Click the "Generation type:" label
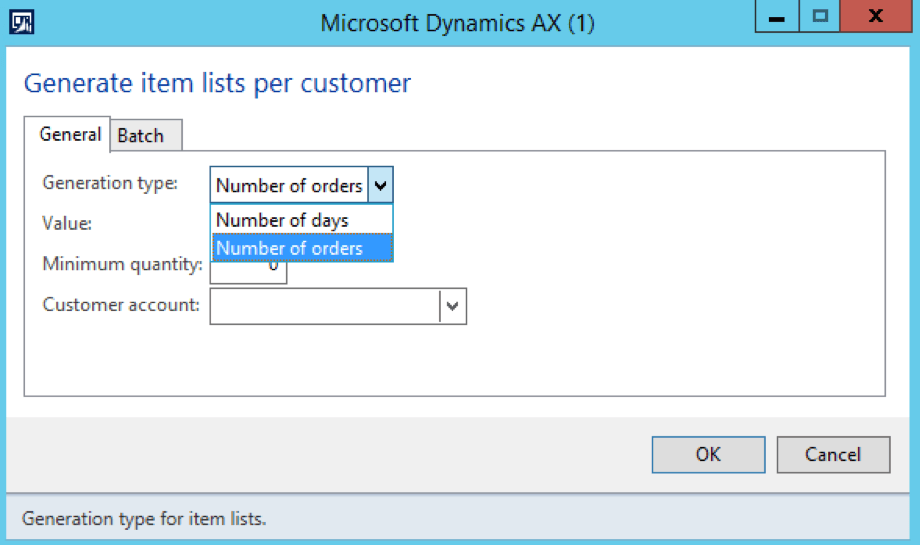The image size is (920, 545). (110, 183)
